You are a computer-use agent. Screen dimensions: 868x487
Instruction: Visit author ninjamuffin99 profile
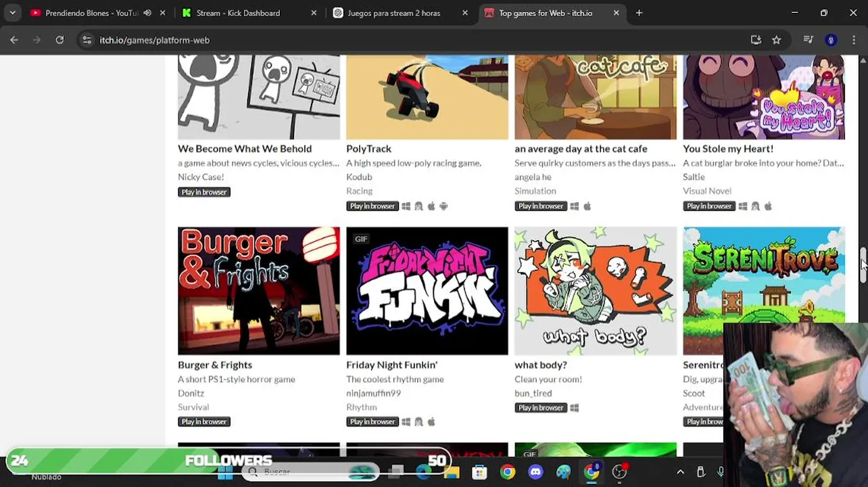pyautogui.click(x=373, y=393)
